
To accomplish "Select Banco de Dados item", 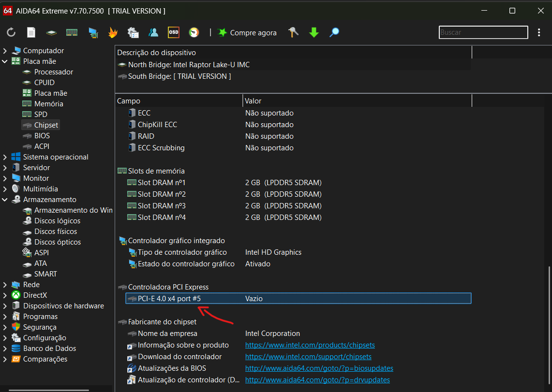I will [49, 348].
